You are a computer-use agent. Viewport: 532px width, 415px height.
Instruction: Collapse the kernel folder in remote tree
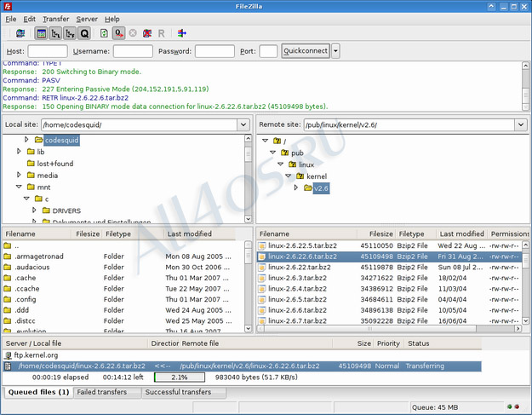pyautogui.click(x=288, y=176)
